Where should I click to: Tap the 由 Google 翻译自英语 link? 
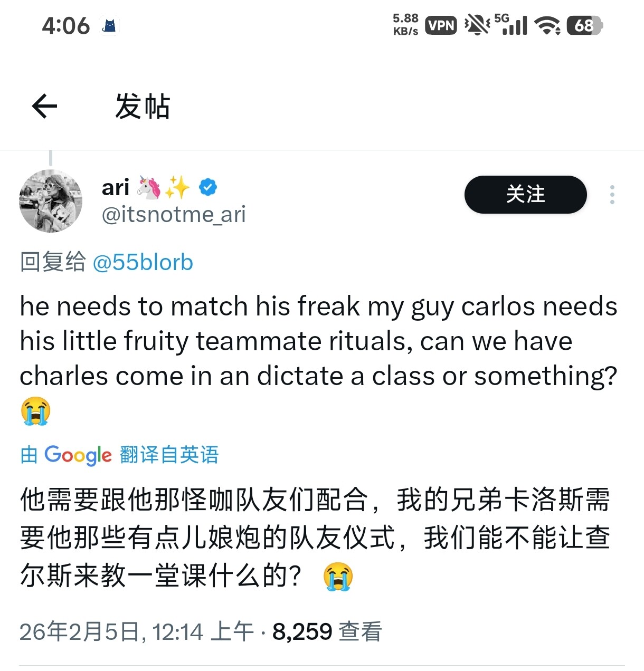coord(119,455)
